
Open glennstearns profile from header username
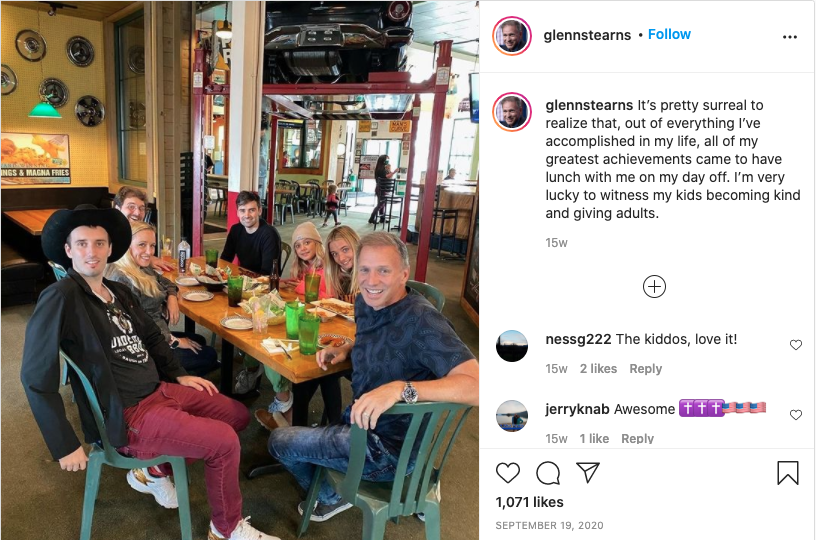[587, 35]
